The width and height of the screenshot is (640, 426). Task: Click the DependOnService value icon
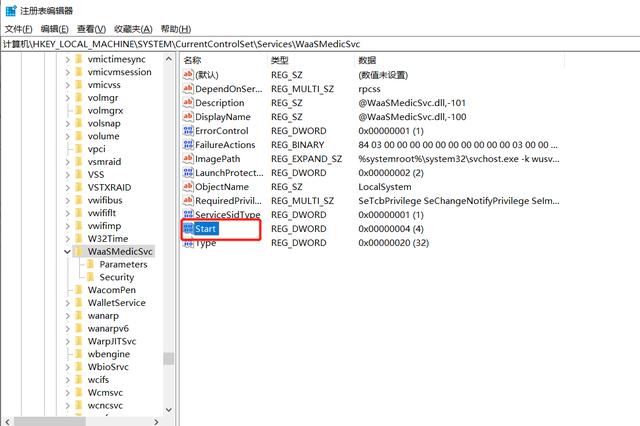pos(188,89)
